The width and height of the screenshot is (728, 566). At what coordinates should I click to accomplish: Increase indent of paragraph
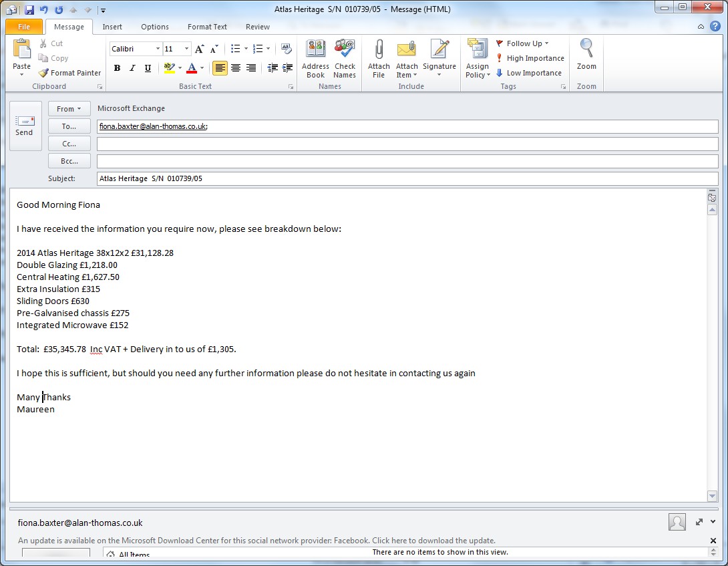coord(287,68)
